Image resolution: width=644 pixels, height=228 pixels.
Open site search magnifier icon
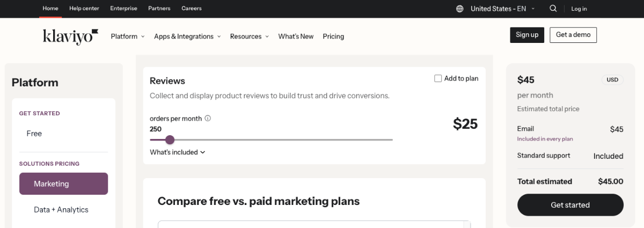553,9
